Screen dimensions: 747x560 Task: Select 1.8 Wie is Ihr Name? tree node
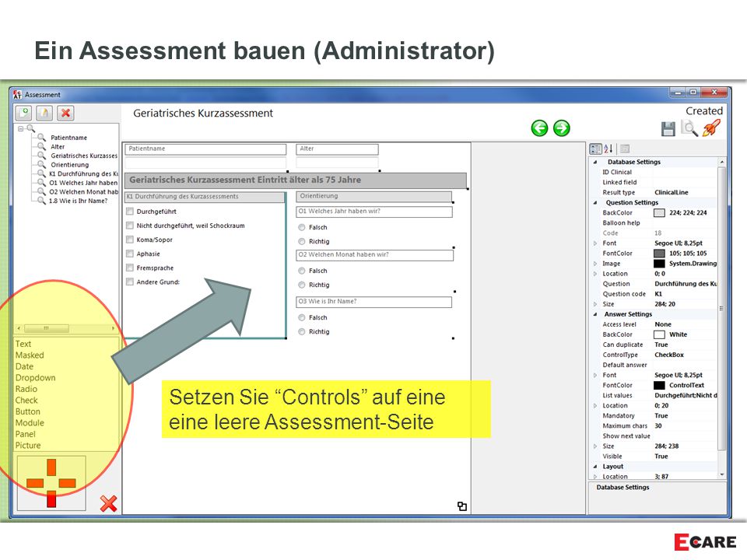(78, 201)
